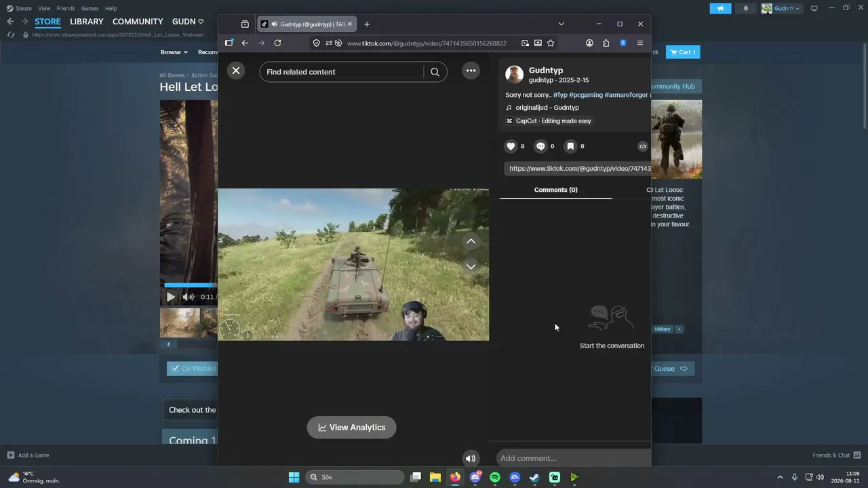The width and height of the screenshot is (868, 488).
Task: Click the Steam notifications bell
Action: [746, 8]
